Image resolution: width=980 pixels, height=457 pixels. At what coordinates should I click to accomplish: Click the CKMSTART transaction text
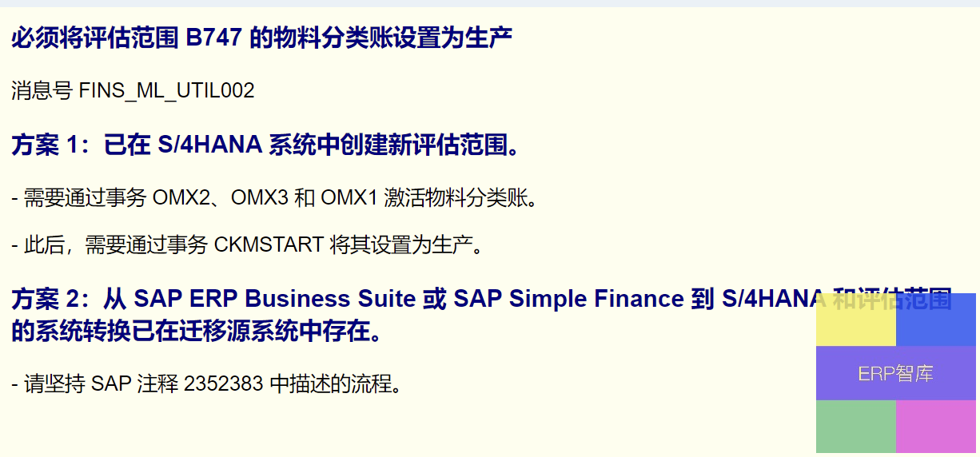pos(269,244)
